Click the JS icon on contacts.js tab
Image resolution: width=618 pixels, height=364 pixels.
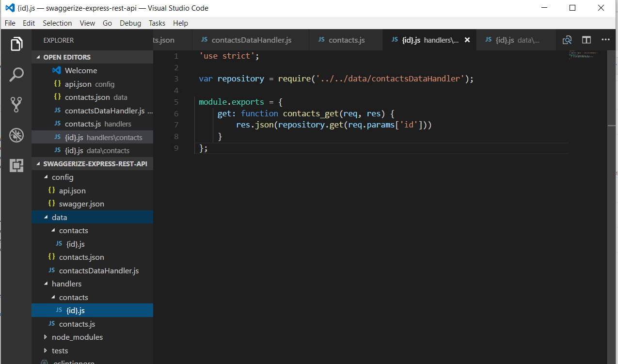[321, 40]
